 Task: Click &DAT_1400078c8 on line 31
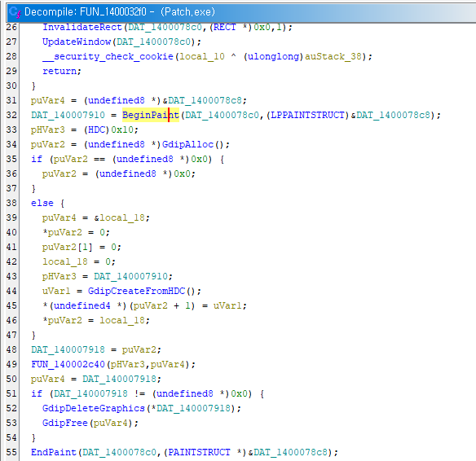(202, 100)
